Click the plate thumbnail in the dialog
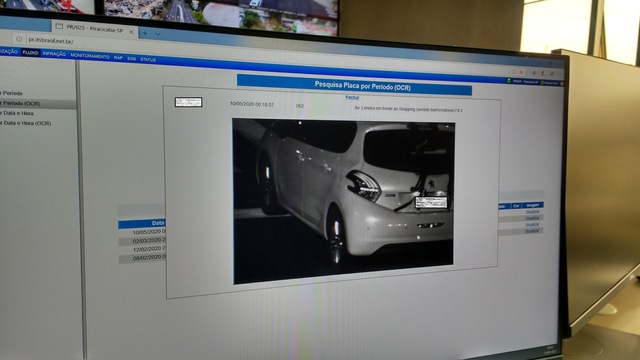 click(x=188, y=102)
